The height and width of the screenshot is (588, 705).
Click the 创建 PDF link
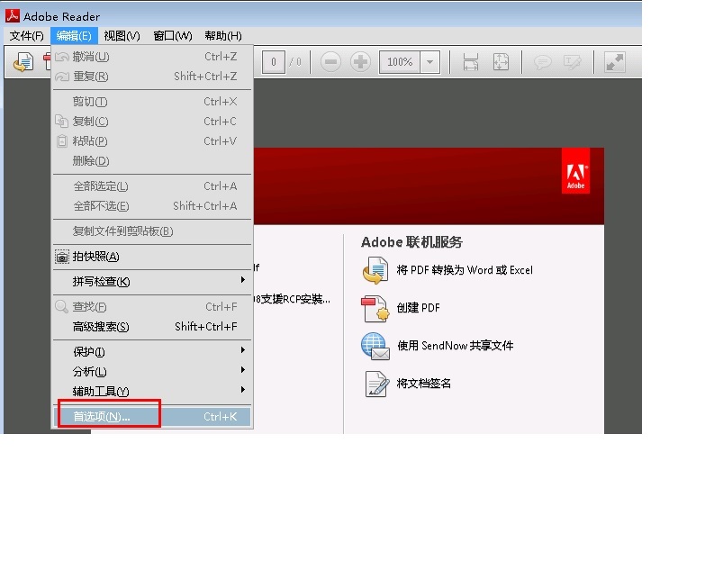[x=419, y=308]
